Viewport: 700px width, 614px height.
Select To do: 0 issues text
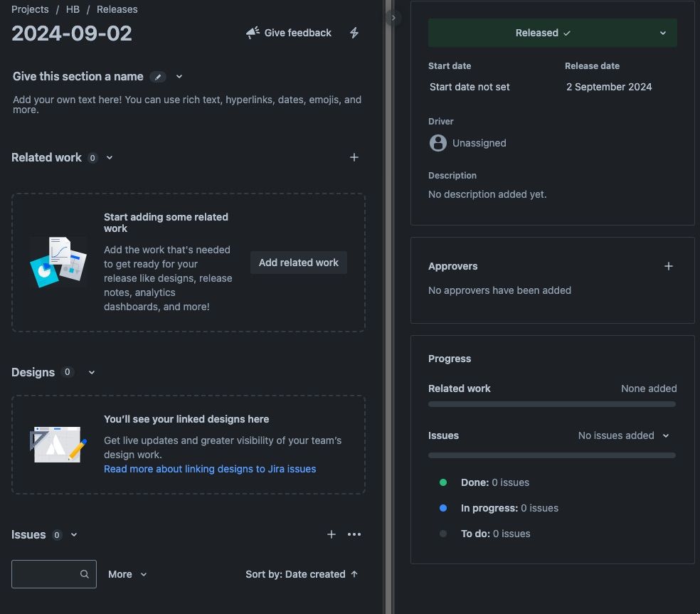(496, 534)
